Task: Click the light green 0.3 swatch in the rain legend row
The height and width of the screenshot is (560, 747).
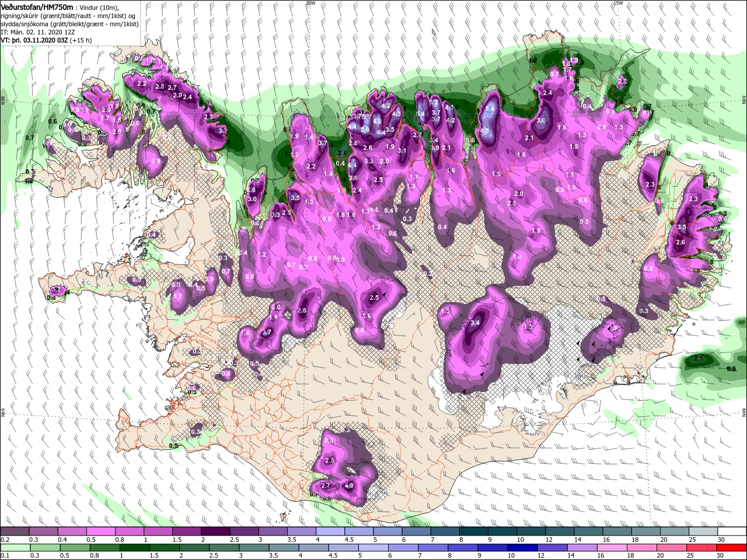Action: [44, 548]
